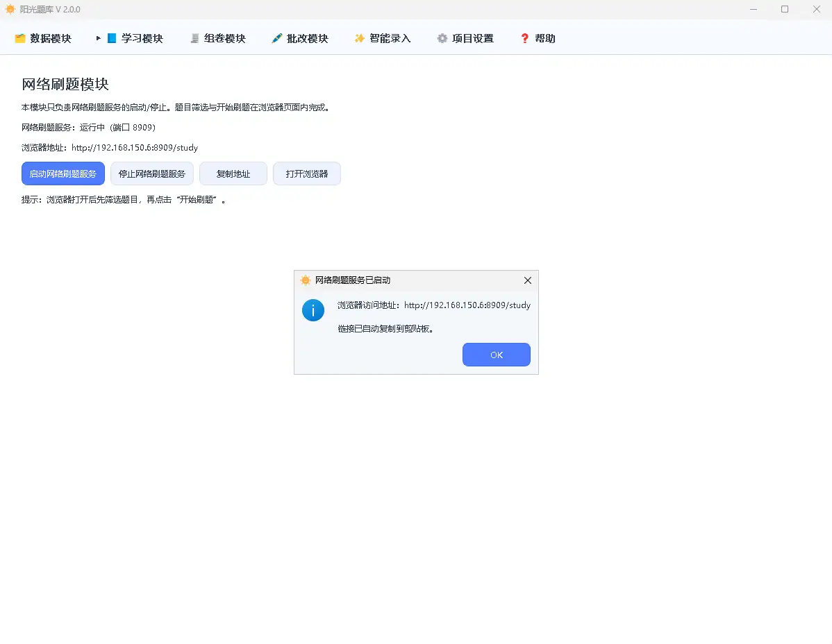Click 启动网络刷题服务 button

tap(63, 173)
